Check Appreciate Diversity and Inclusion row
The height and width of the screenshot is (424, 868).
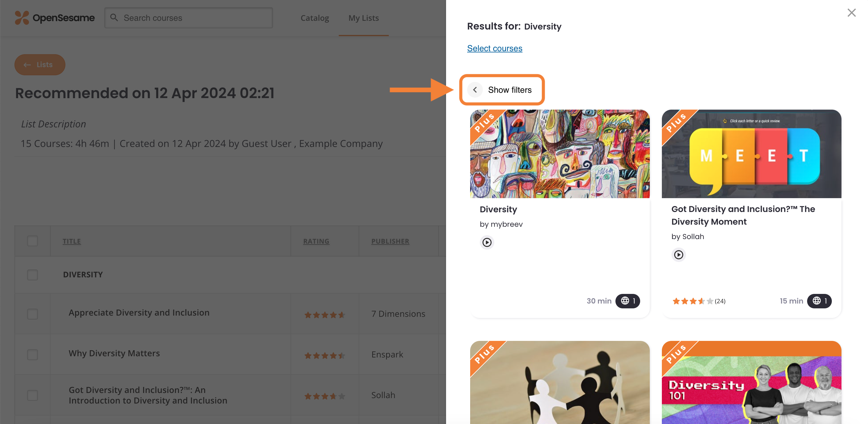click(x=33, y=314)
